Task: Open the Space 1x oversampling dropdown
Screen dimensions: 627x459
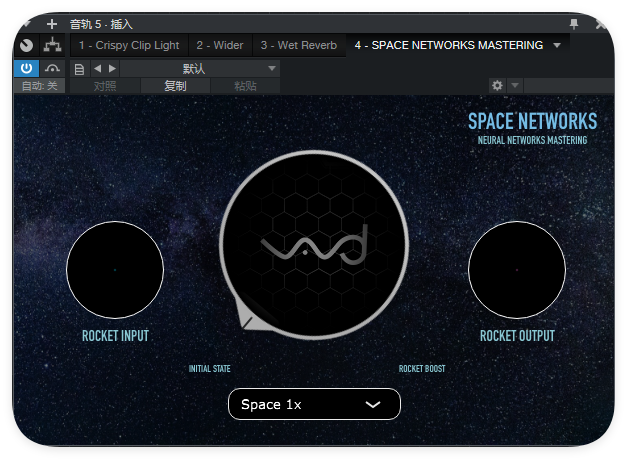Action: tap(314, 404)
